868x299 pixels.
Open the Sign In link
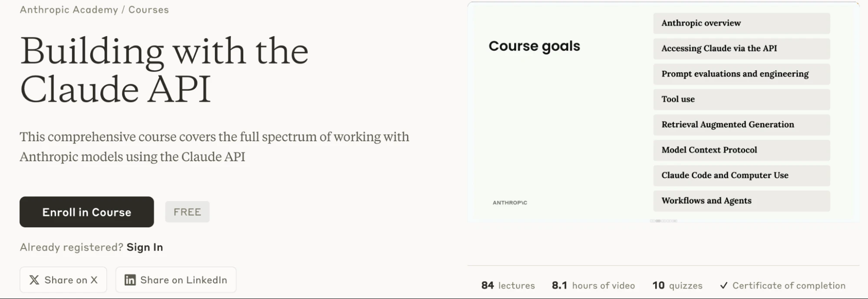(145, 247)
